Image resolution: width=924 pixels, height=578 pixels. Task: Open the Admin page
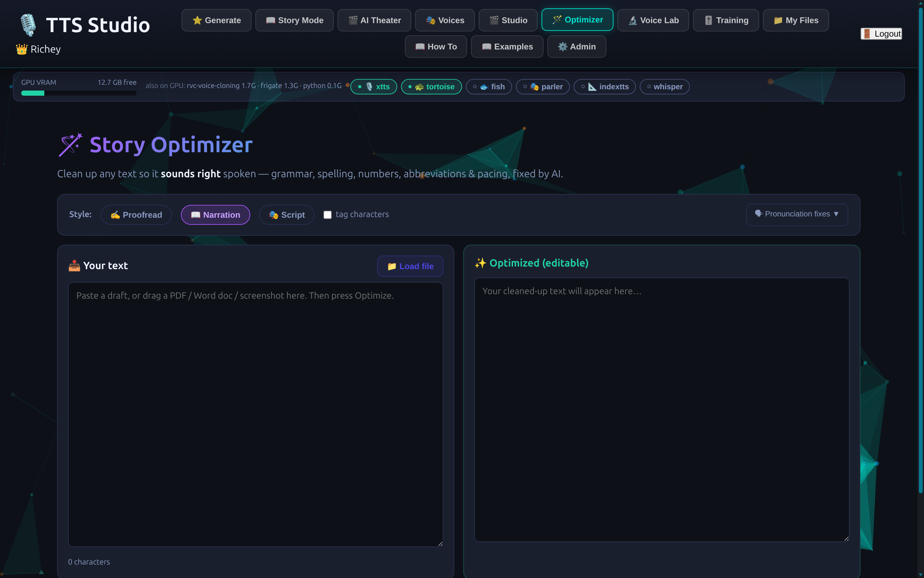click(x=577, y=47)
